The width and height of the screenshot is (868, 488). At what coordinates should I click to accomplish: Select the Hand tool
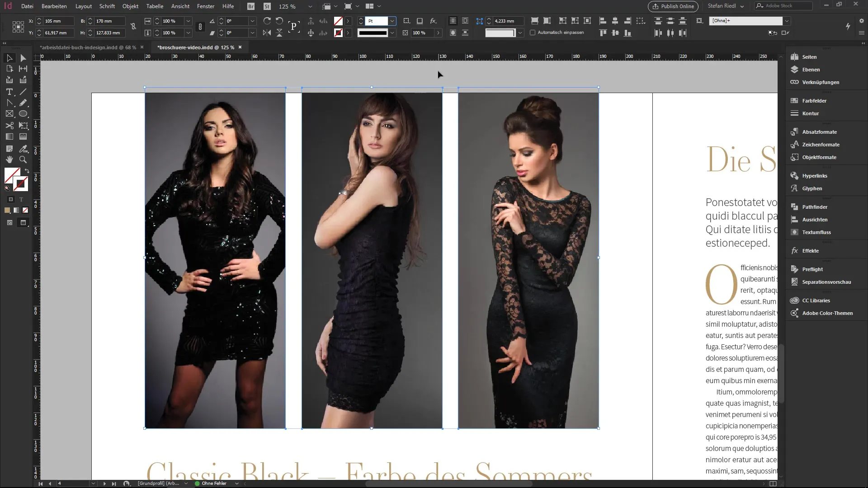point(9,160)
